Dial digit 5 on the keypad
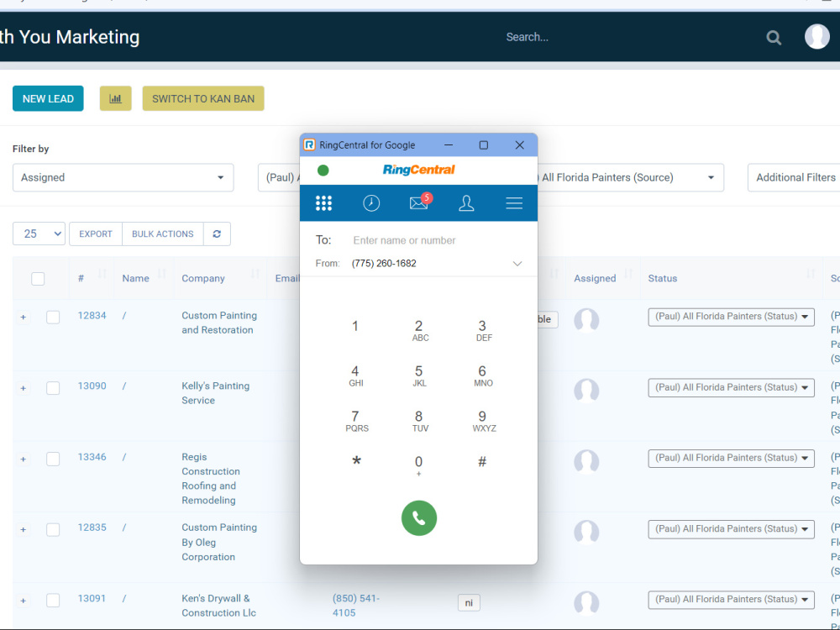This screenshot has height=630, width=840. pyautogui.click(x=419, y=371)
